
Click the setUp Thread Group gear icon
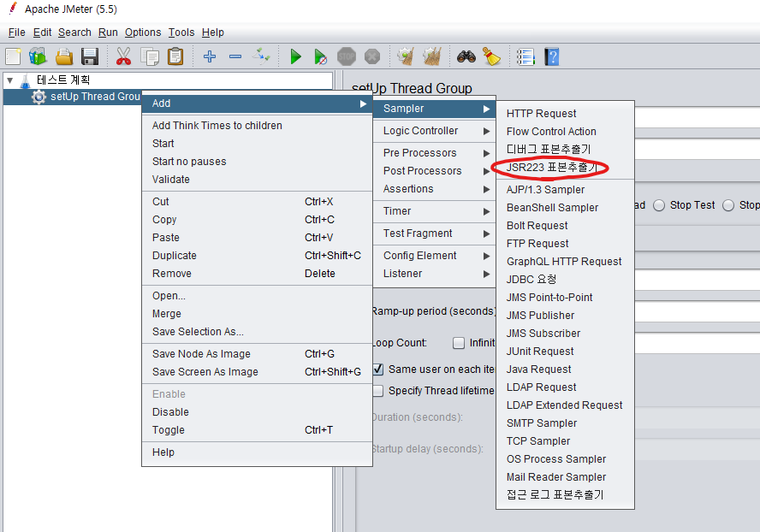tap(39, 97)
